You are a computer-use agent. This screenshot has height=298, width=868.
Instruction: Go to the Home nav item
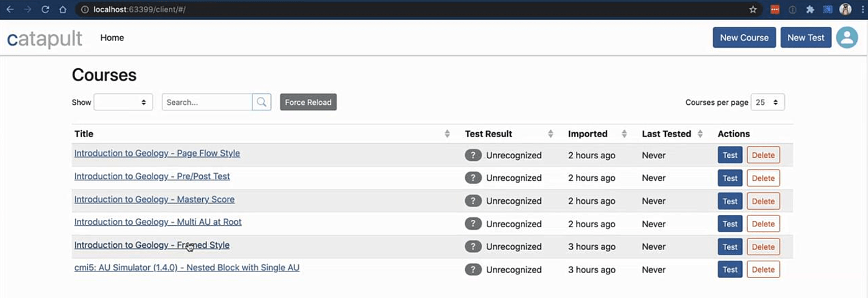click(112, 38)
